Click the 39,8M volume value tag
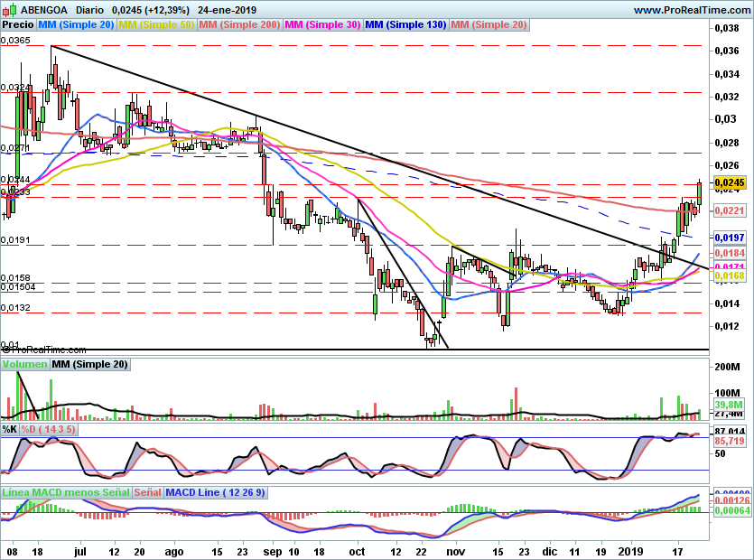This screenshot has width=754, height=560. coord(729,406)
